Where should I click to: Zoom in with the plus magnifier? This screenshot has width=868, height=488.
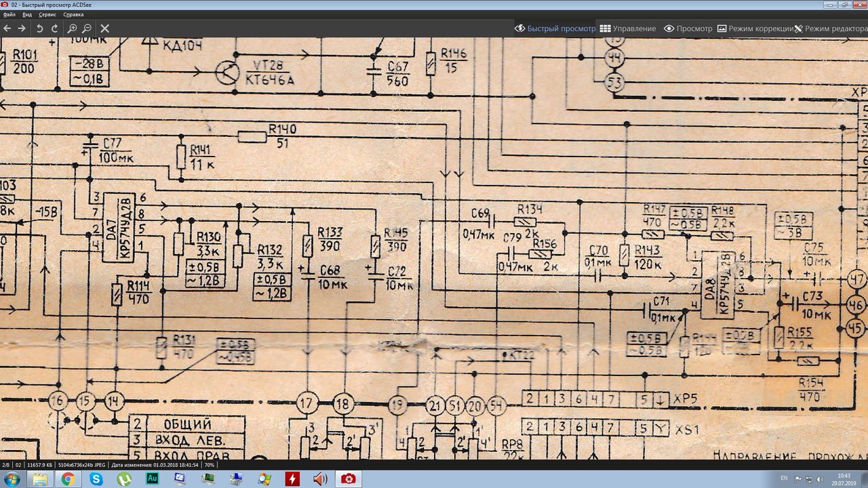72,28
